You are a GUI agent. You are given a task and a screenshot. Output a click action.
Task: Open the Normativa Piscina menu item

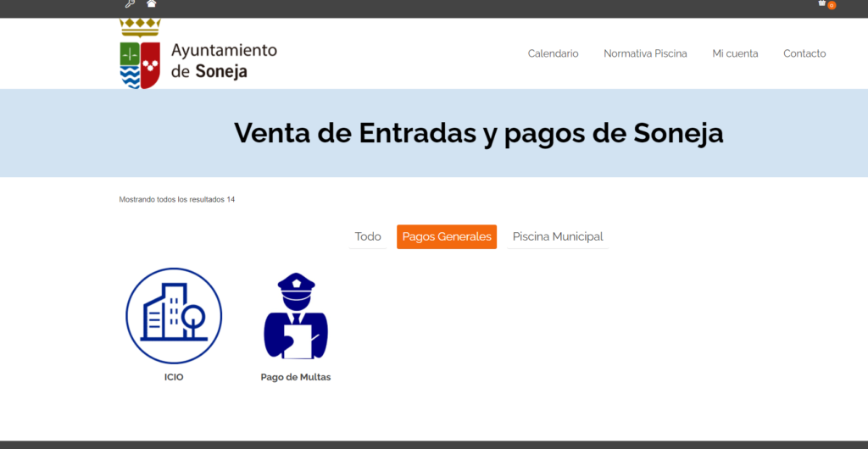point(645,53)
